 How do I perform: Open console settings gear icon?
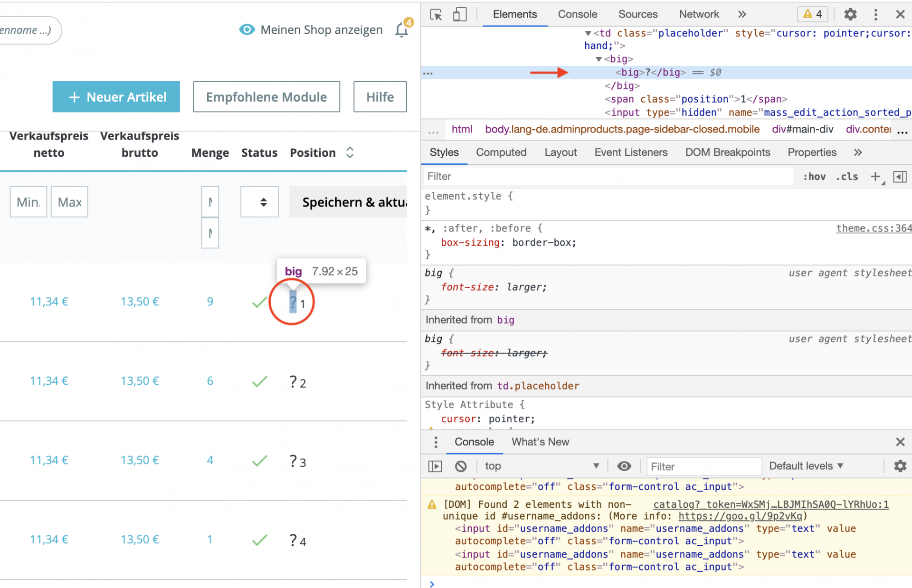[900, 466]
